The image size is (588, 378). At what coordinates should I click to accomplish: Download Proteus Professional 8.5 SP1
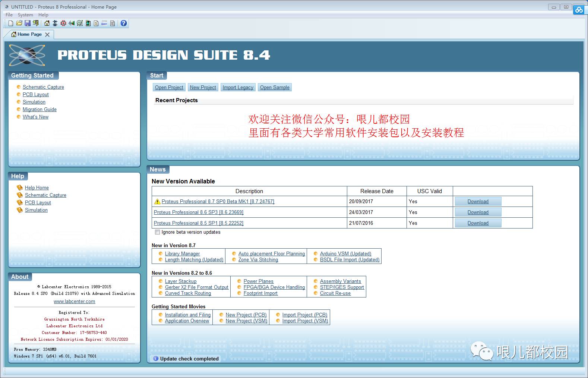(x=478, y=223)
